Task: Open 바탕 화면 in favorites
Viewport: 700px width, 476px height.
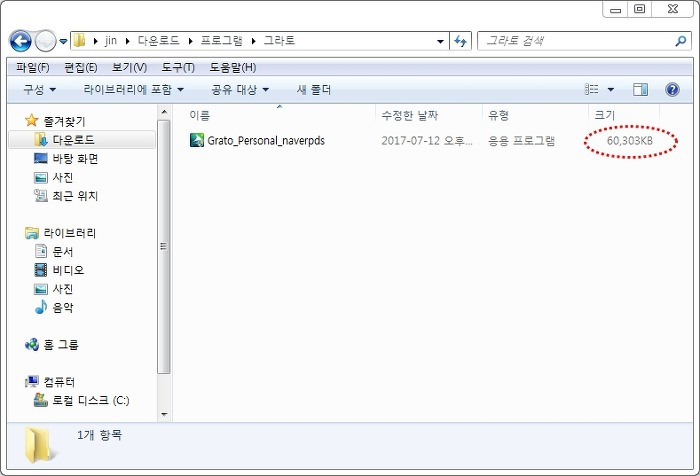Action: tap(75, 159)
